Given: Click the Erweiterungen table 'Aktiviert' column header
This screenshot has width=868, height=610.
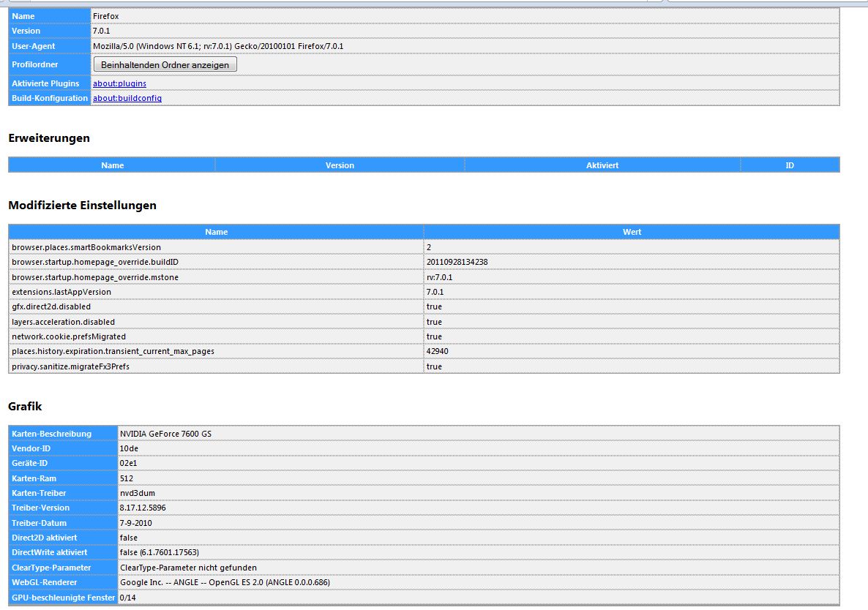Looking at the screenshot, I should pyautogui.click(x=602, y=165).
